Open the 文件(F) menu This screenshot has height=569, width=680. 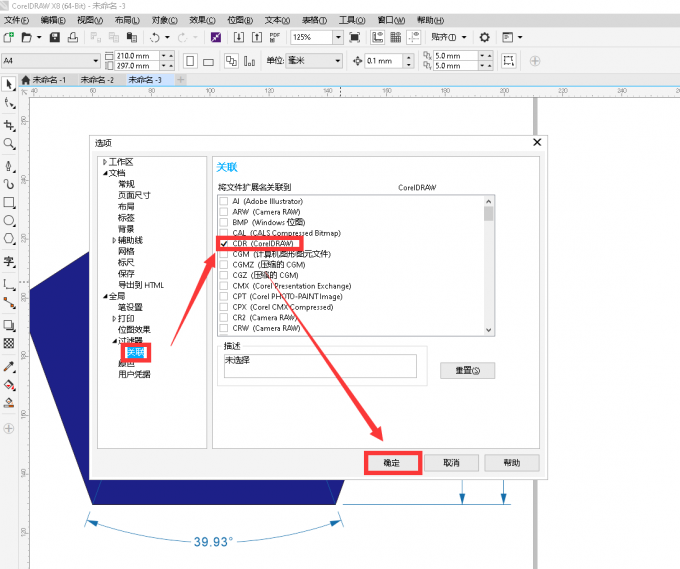(x=16, y=20)
